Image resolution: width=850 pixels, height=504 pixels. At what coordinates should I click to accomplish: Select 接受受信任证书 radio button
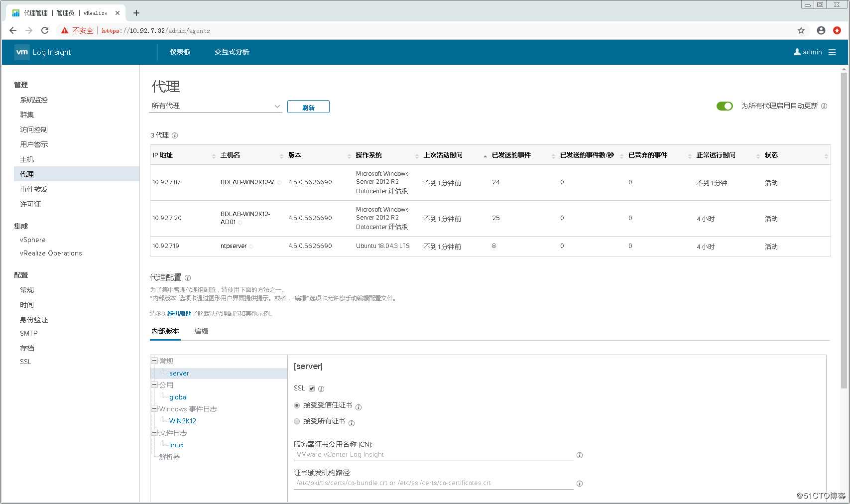pos(297,405)
